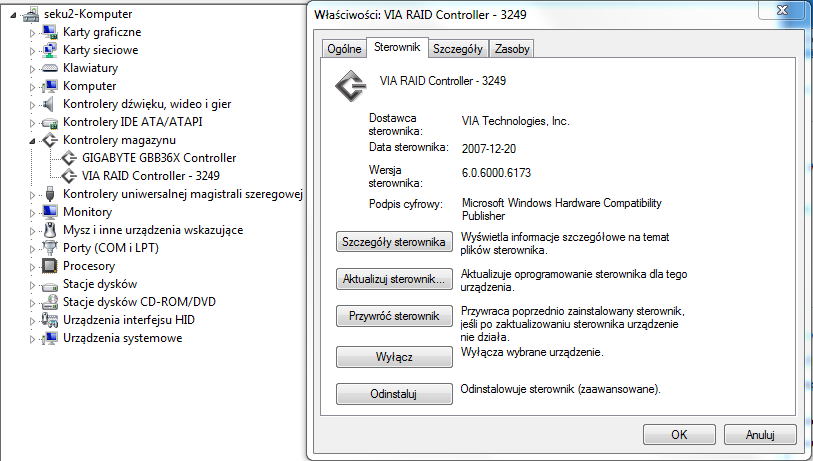Expand the Monitory node

32,213
